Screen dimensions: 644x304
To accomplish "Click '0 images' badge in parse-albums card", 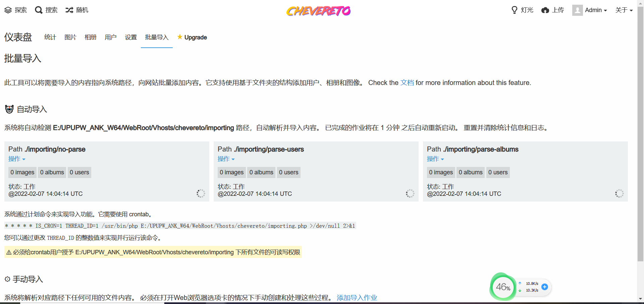I will [x=441, y=172].
